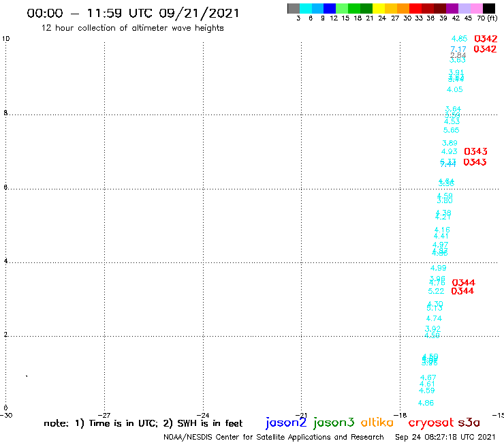Click the cyan swatch in the wave height scale
The height and width of the screenshot is (443, 504).
(x=306, y=8)
